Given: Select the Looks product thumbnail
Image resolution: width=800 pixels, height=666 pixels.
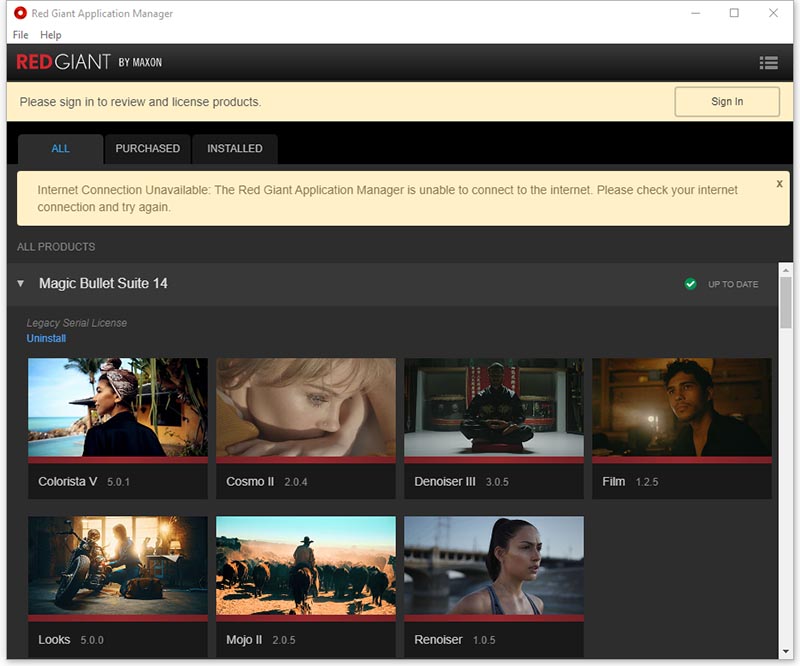Looking at the screenshot, I should [118, 565].
